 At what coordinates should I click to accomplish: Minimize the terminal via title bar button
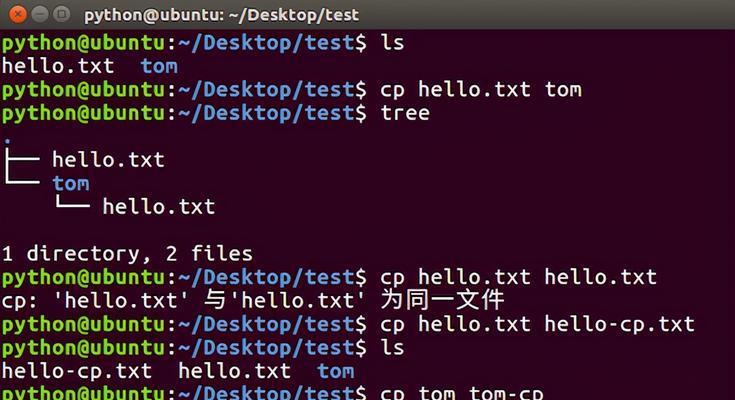tap(40, 15)
